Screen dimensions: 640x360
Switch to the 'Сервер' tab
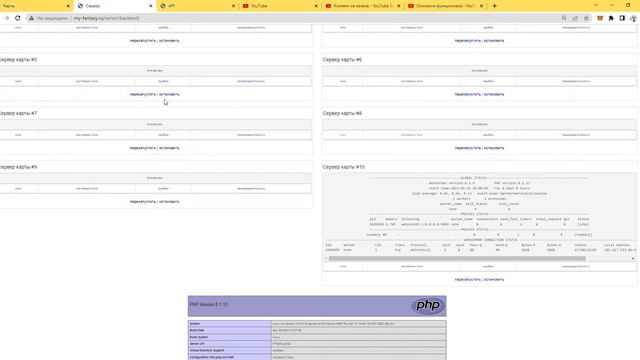tap(114, 6)
